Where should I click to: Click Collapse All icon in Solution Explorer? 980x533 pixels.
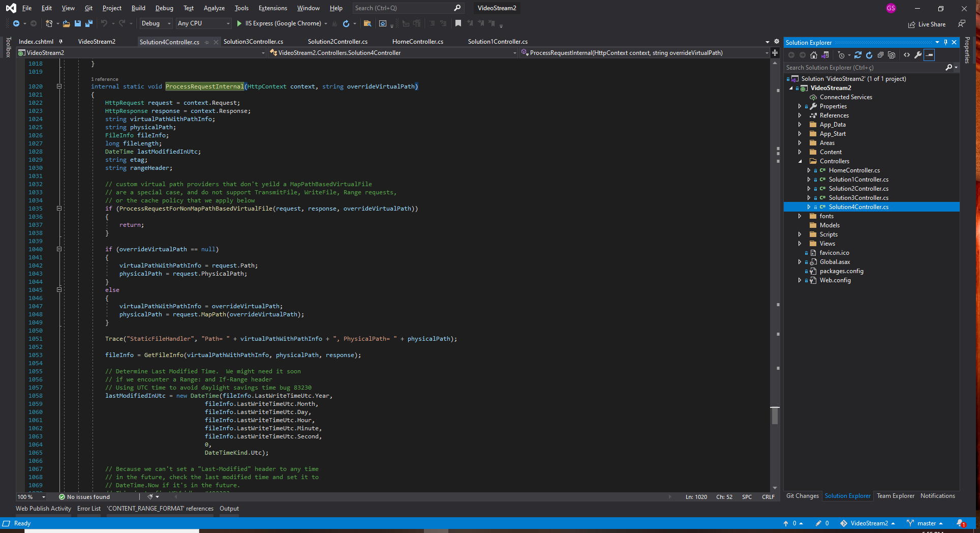(x=880, y=55)
